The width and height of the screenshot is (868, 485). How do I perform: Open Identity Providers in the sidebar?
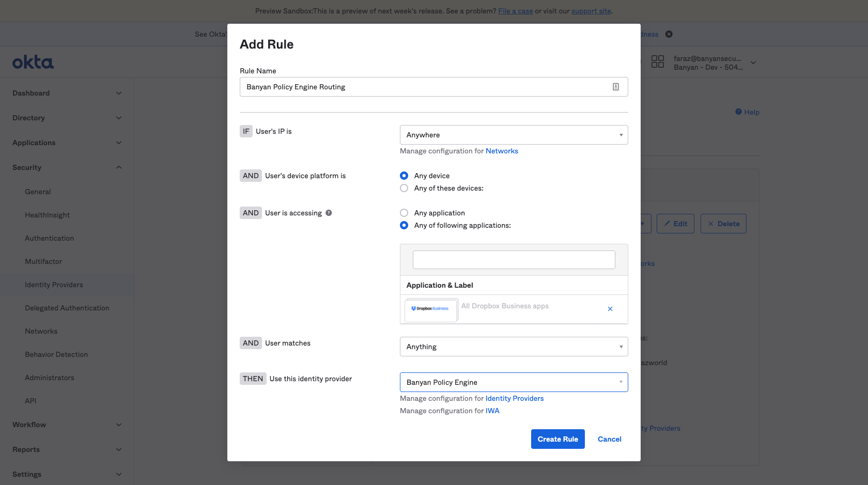pos(54,285)
